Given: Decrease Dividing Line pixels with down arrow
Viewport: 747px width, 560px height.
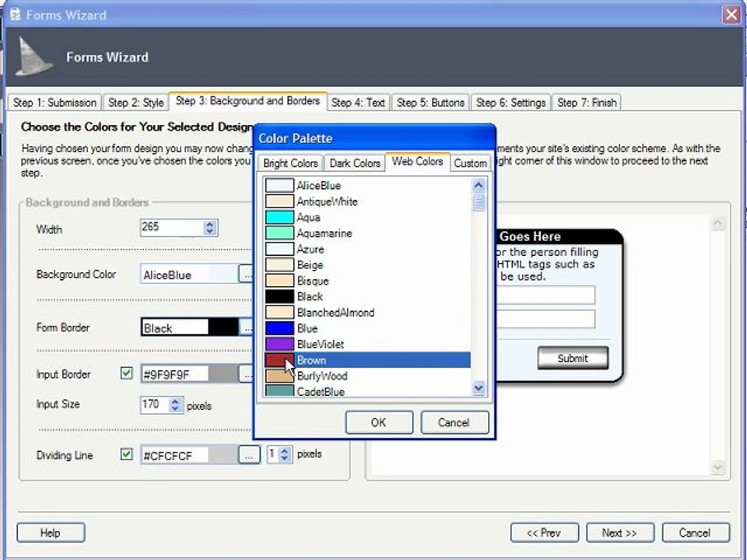Looking at the screenshot, I should pyautogui.click(x=285, y=458).
